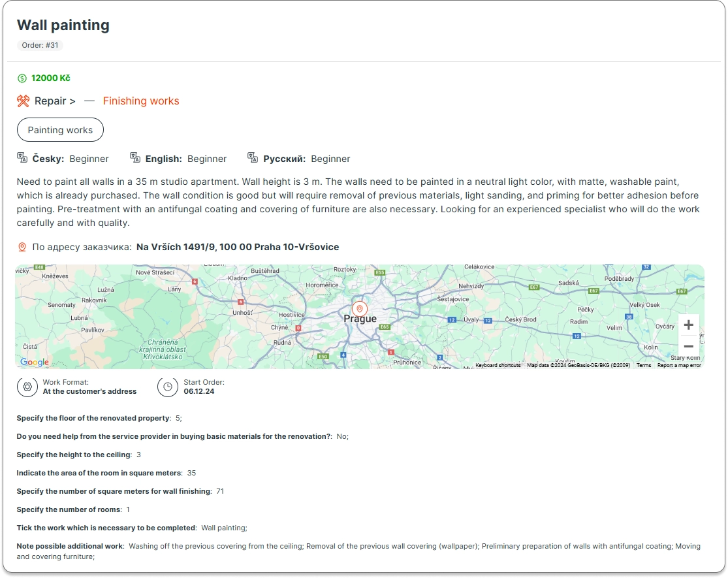728x578 pixels.
Task: Open the map Terms link
Action: point(644,365)
